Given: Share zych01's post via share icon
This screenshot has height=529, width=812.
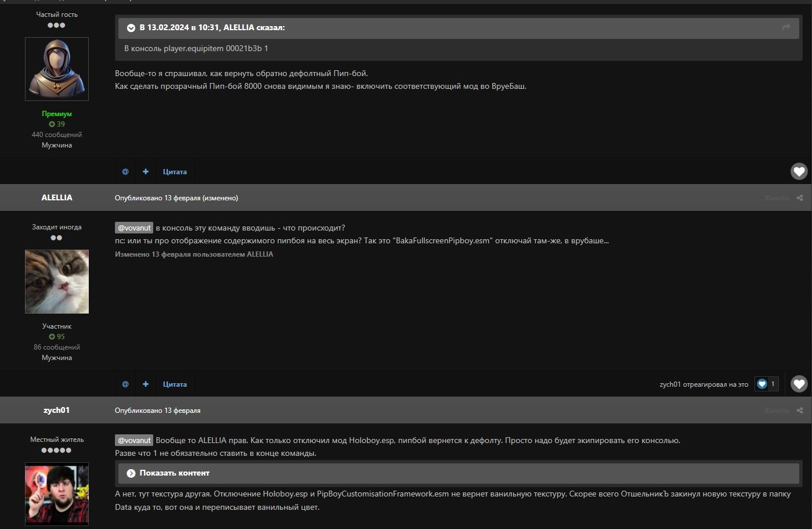Looking at the screenshot, I should (799, 411).
